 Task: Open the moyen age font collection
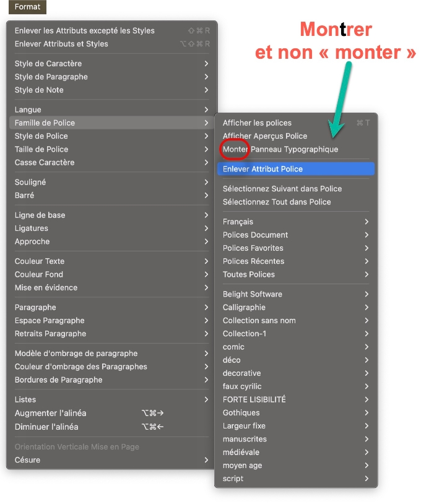(296, 466)
